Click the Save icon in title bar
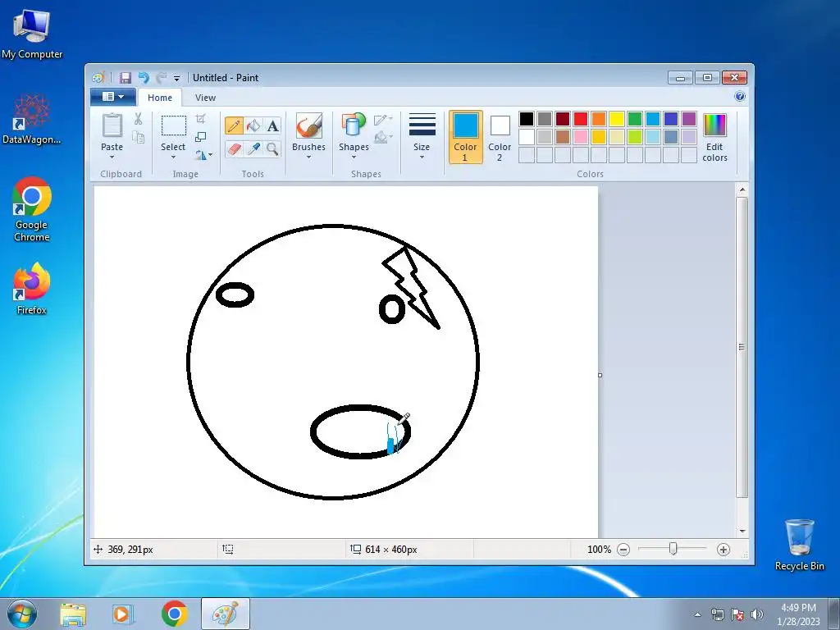The width and height of the screenshot is (840, 630). 125,78
